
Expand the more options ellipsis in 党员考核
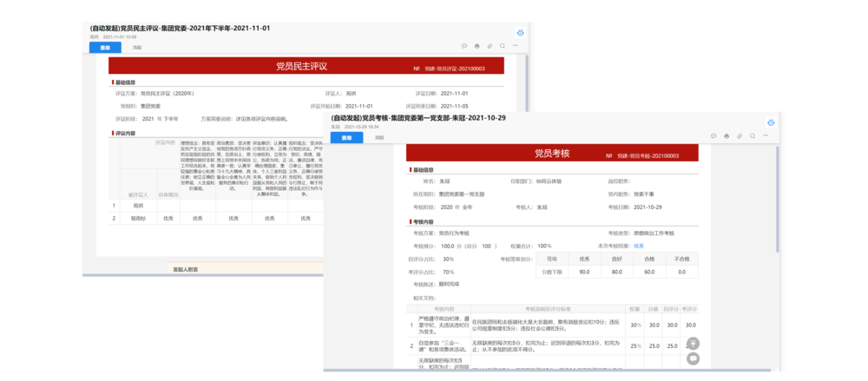click(765, 137)
